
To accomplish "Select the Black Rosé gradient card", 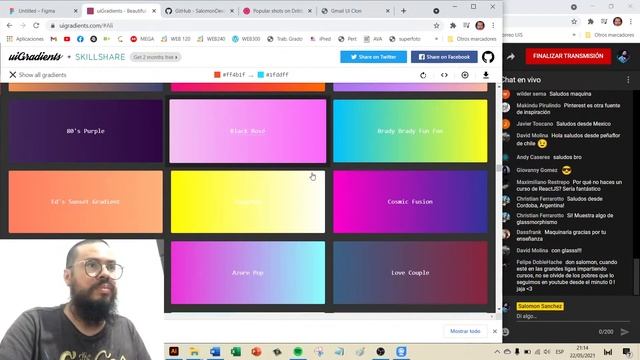I will pyautogui.click(x=248, y=131).
